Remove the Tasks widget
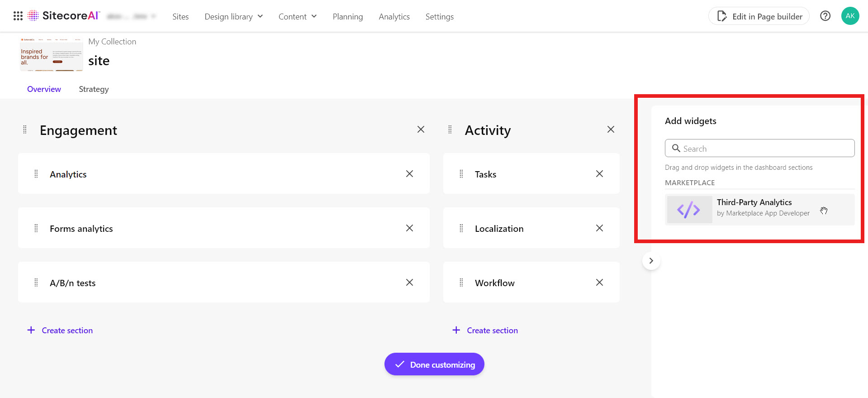Viewport: 868px width, 398px height. pos(599,174)
